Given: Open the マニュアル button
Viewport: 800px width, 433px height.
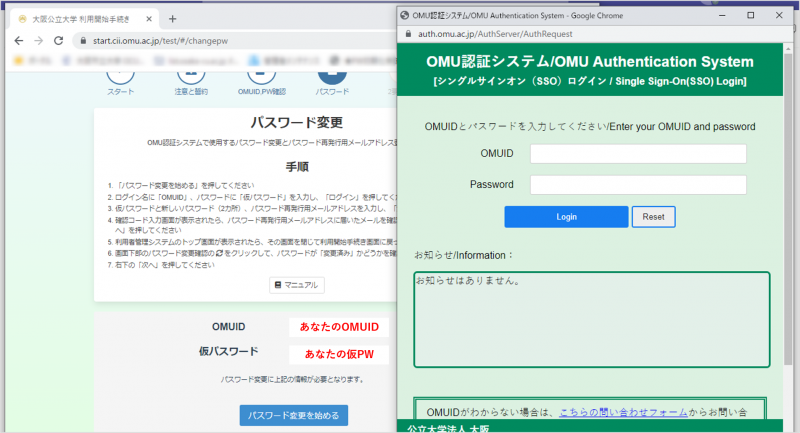Looking at the screenshot, I should (x=297, y=285).
